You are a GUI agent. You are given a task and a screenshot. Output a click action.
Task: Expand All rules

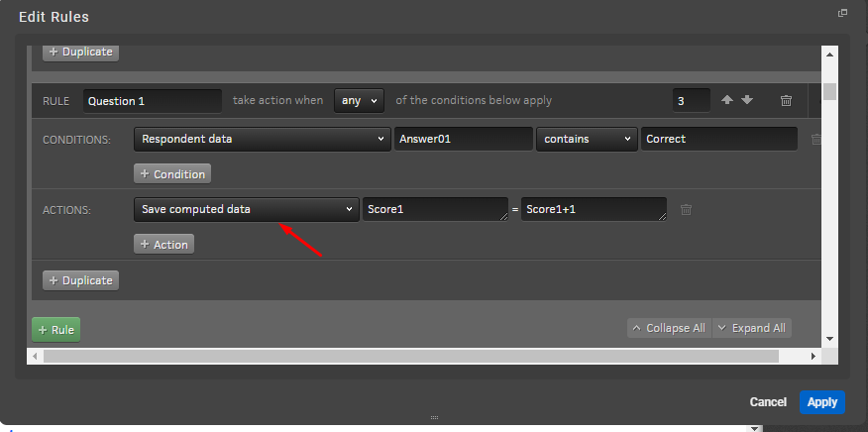click(751, 328)
